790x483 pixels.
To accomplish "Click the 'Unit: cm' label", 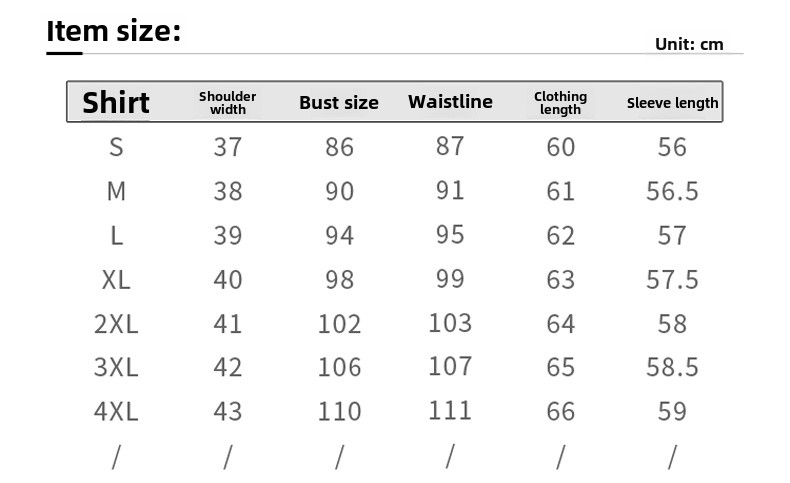I will pyautogui.click(x=689, y=44).
